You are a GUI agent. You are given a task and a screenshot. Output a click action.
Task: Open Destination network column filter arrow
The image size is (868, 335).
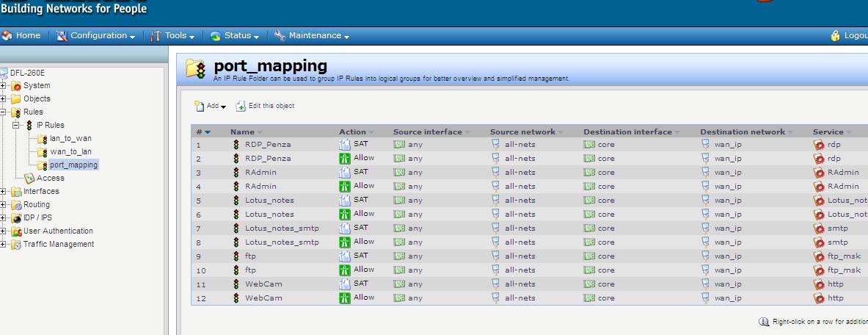790,133
